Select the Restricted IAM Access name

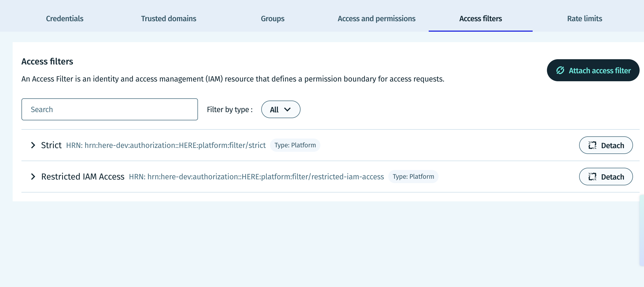point(83,177)
